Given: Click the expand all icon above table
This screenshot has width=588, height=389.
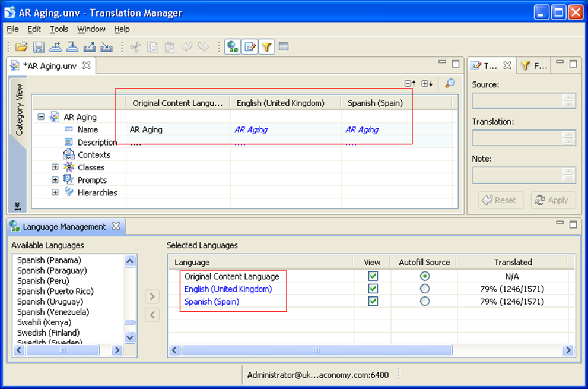Looking at the screenshot, I should [427, 84].
